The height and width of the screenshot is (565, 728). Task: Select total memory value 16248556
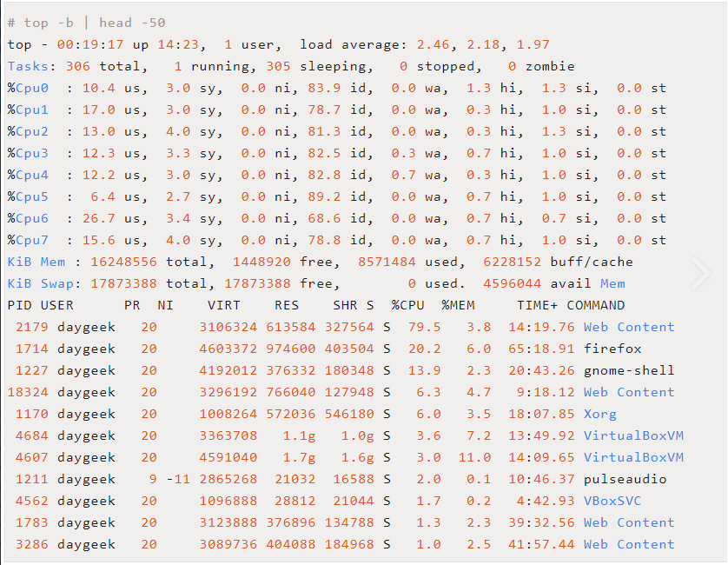[123, 262]
